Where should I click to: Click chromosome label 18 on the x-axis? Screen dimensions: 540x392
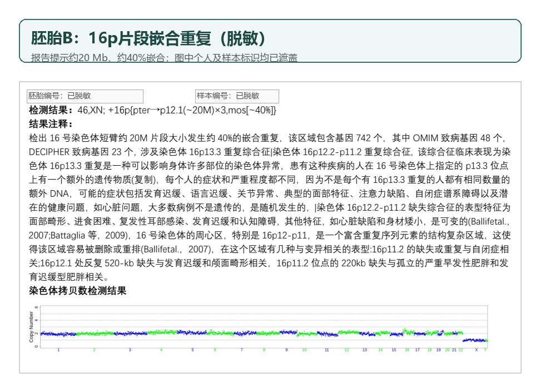coord(429,350)
